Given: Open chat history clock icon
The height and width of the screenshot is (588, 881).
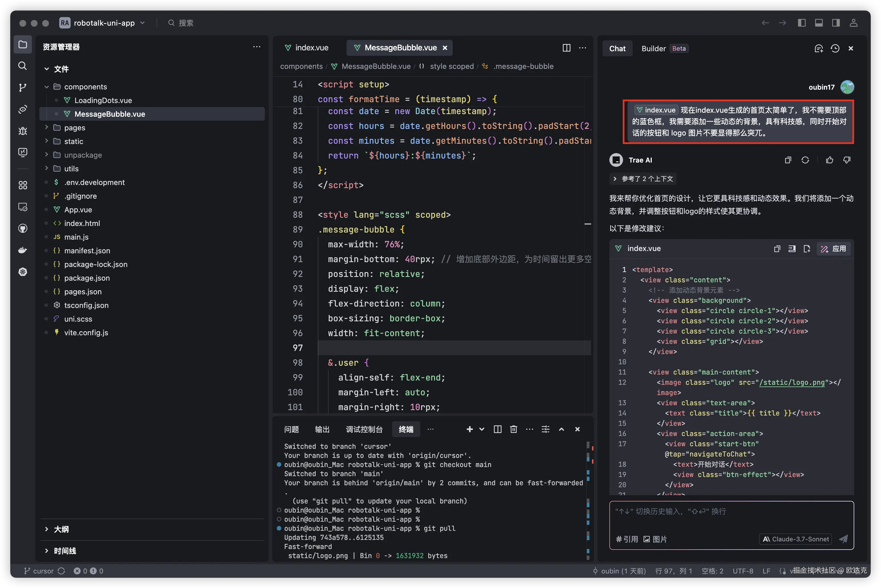Looking at the screenshot, I should [x=835, y=48].
